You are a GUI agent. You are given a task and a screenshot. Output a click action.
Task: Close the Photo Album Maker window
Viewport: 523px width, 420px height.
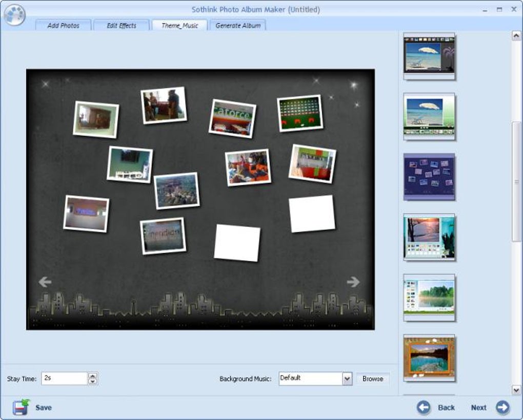click(x=514, y=9)
